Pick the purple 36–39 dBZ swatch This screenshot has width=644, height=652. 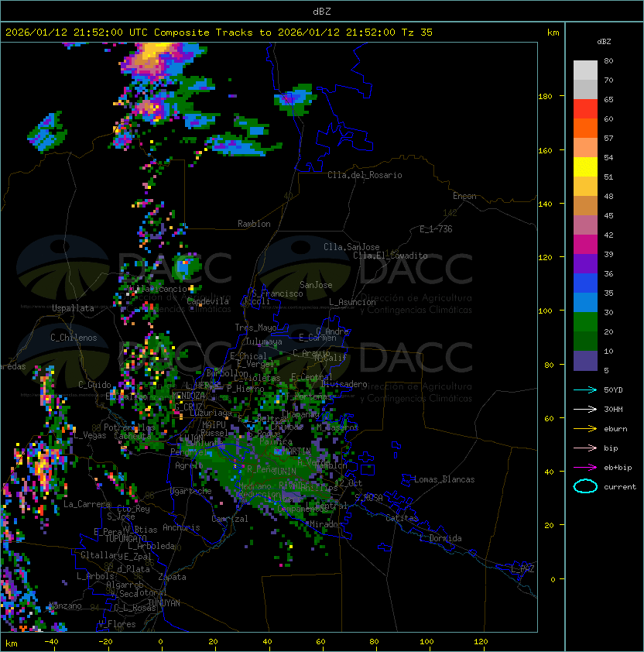tap(585, 263)
